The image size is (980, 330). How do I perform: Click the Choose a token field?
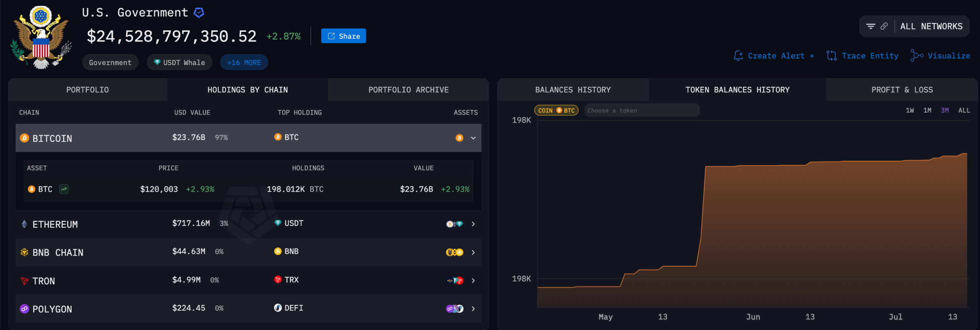(642, 111)
